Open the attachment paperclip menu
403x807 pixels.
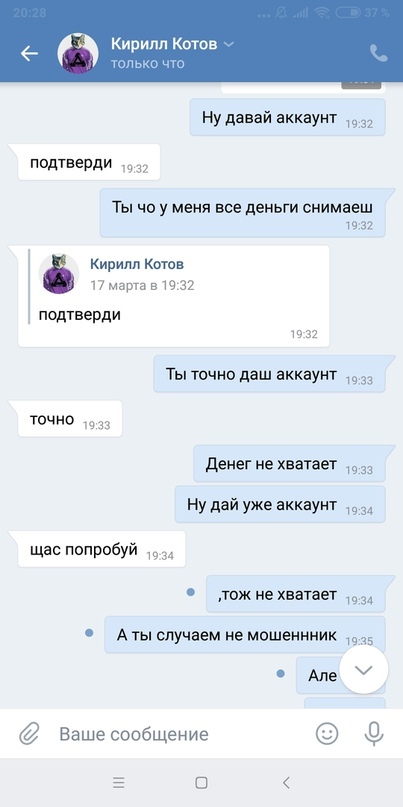point(29,733)
